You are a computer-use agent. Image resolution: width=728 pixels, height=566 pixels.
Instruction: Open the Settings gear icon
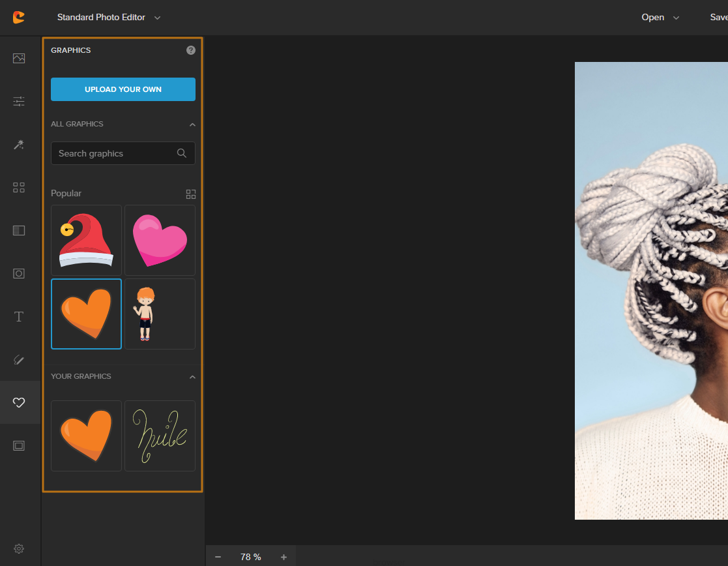tap(19, 548)
